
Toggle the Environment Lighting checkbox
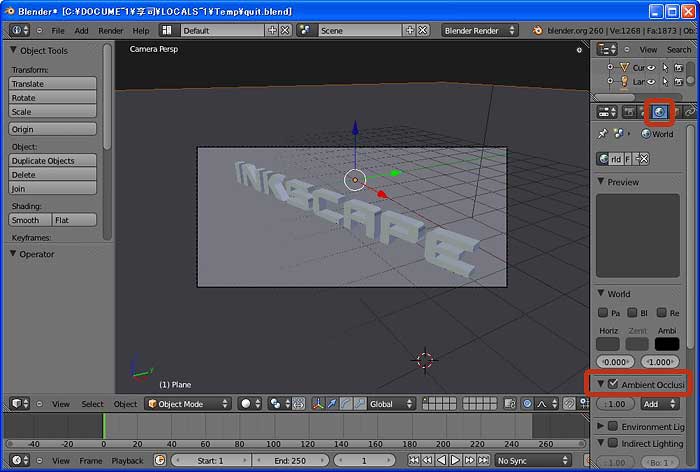point(613,426)
